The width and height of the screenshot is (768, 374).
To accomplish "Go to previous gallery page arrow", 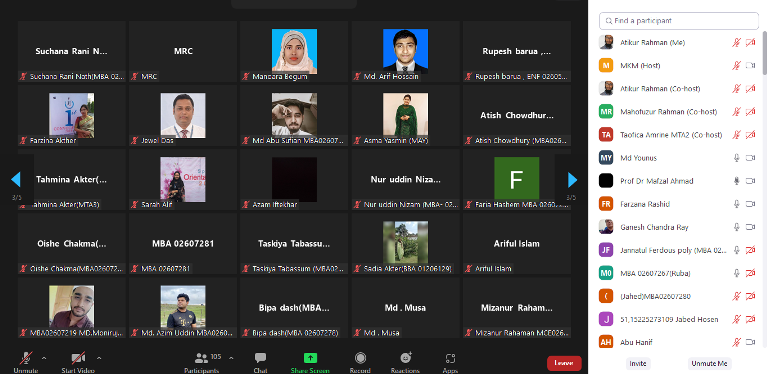I will click(16, 180).
